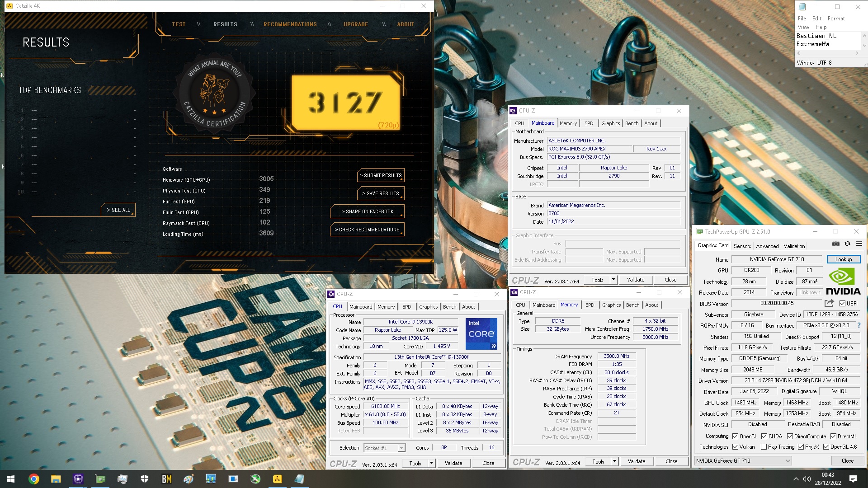This screenshot has height=488, width=868.
Task: Click the Bus Interface question mark icon
Action: coord(859,325)
